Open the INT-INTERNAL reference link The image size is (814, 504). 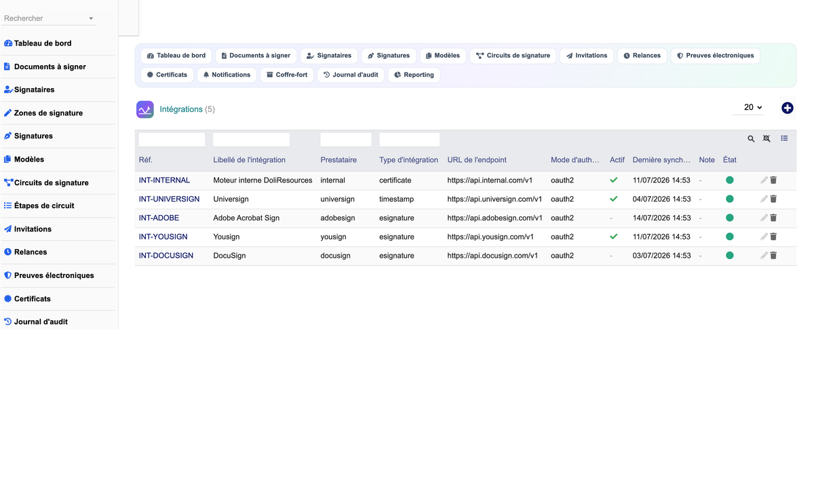click(x=164, y=180)
